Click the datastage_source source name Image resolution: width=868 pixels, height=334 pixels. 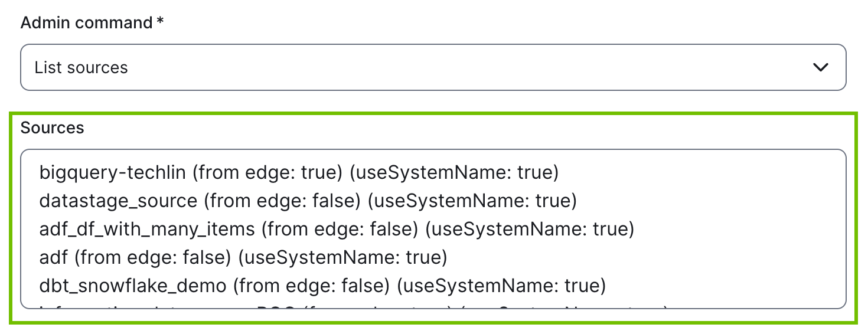point(118,201)
